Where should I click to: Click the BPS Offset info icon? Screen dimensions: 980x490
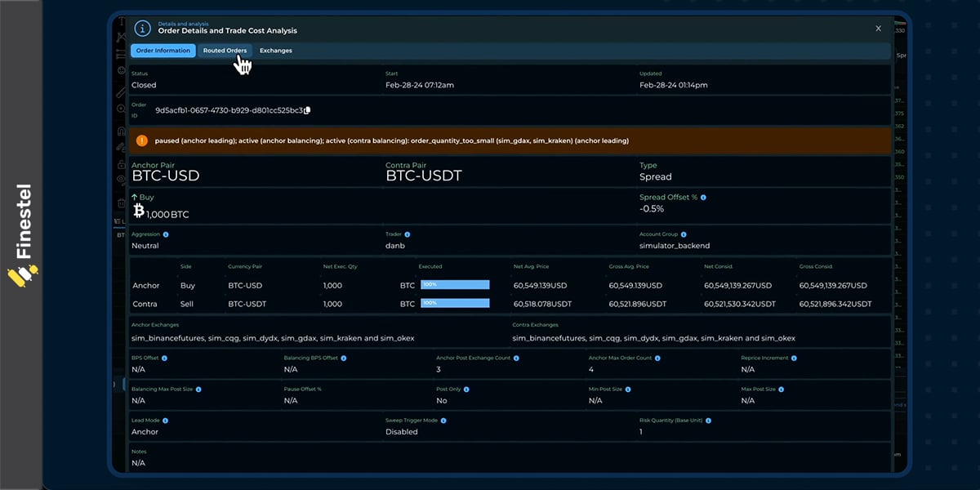(164, 358)
